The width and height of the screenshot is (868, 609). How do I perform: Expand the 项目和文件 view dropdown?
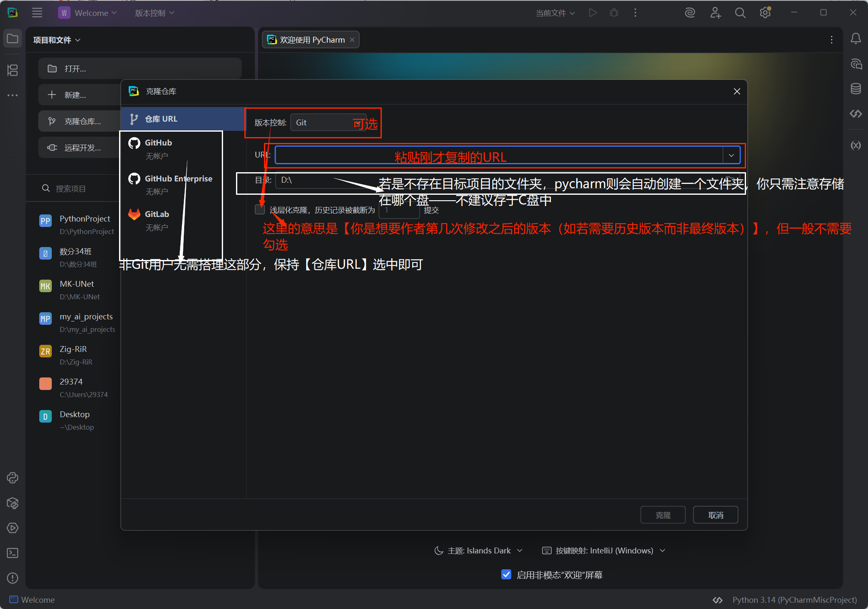pos(57,40)
